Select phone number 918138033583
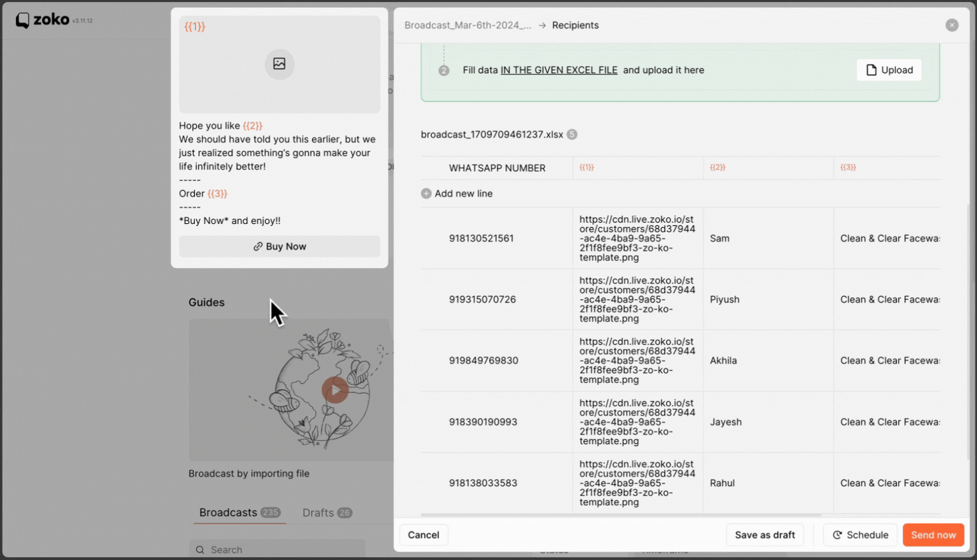 click(483, 483)
